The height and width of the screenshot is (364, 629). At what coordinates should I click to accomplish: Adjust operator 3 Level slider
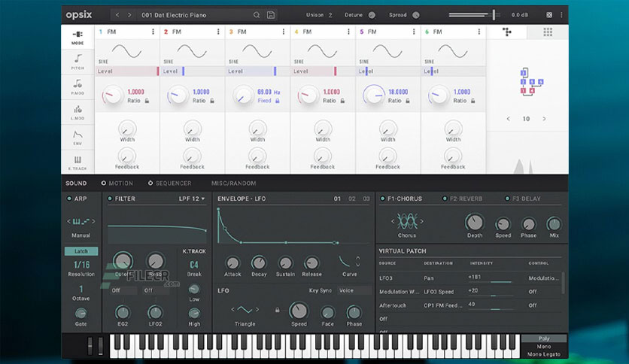tap(258, 71)
